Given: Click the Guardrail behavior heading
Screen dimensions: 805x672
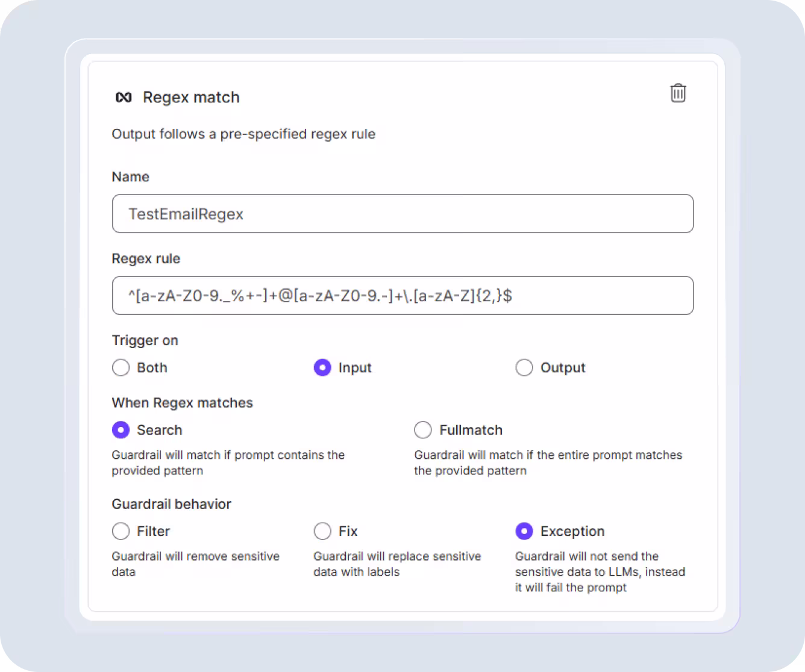Looking at the screenshot, I should coord(171,504).
